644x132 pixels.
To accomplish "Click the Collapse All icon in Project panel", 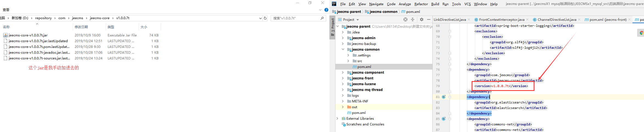I will click(x=412, y=19).
